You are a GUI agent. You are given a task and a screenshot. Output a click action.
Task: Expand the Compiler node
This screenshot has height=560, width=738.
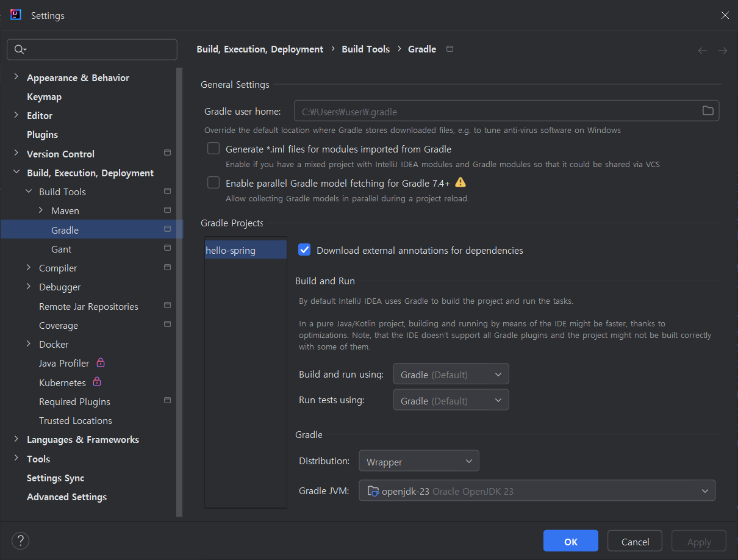click(29, 267)
